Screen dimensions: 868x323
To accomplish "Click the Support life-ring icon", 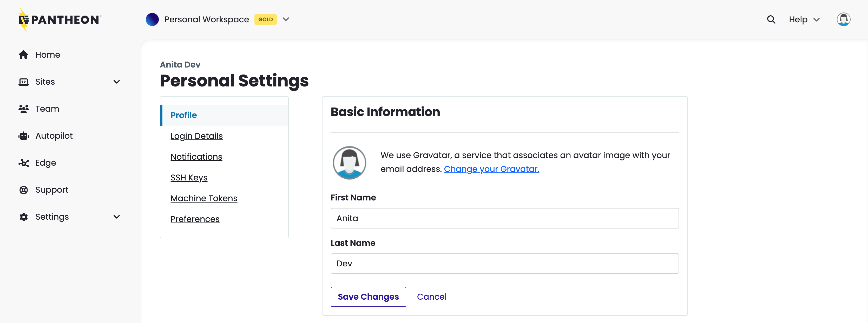I will coord(23,190).
